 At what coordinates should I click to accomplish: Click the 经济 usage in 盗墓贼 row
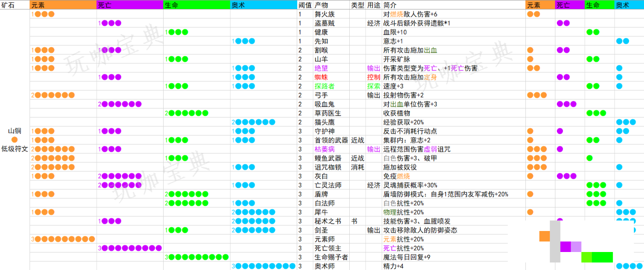373,23
